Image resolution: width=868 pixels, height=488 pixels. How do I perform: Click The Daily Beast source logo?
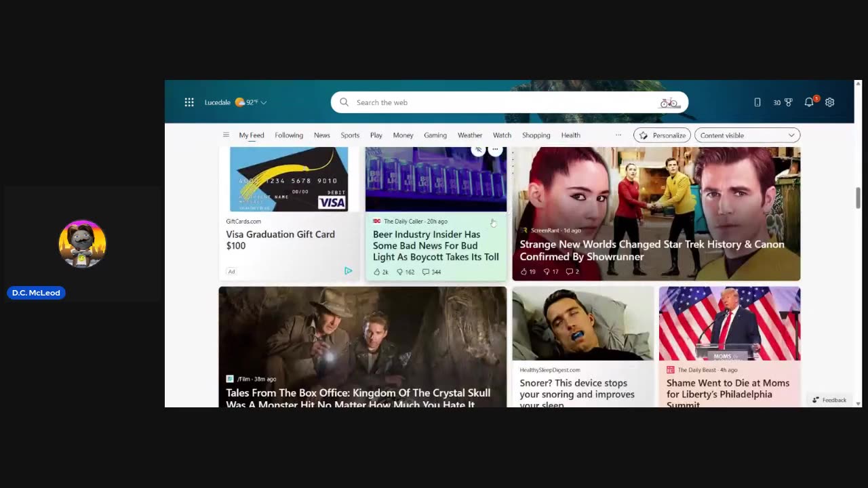pos(671,369)
